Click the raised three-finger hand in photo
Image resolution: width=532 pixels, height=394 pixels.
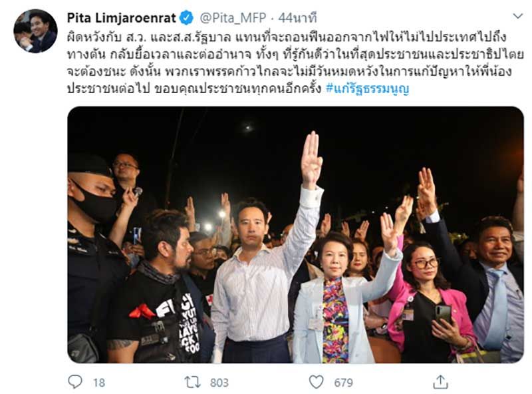tap(311, 160)
